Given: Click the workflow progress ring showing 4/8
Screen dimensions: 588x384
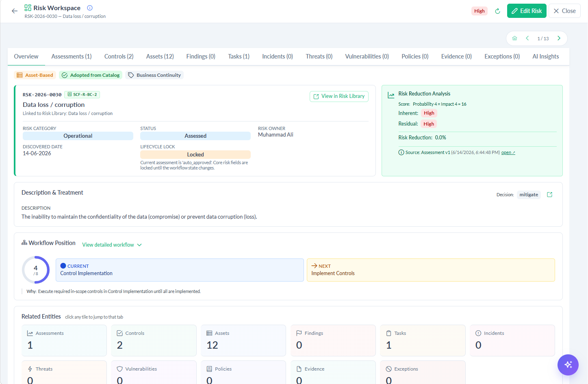Looking at the screenshot, I should pyautogui.click(x=36, y=270).
